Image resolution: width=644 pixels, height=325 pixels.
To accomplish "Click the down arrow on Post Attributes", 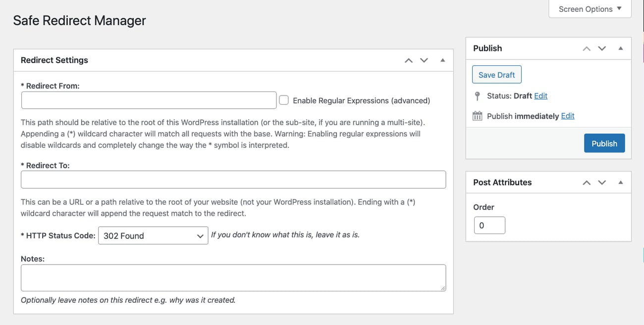I will [x=602, y=182].
